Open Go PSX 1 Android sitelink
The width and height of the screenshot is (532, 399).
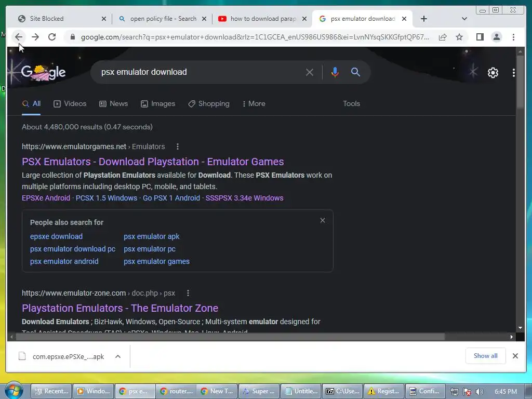click(171, 198)
